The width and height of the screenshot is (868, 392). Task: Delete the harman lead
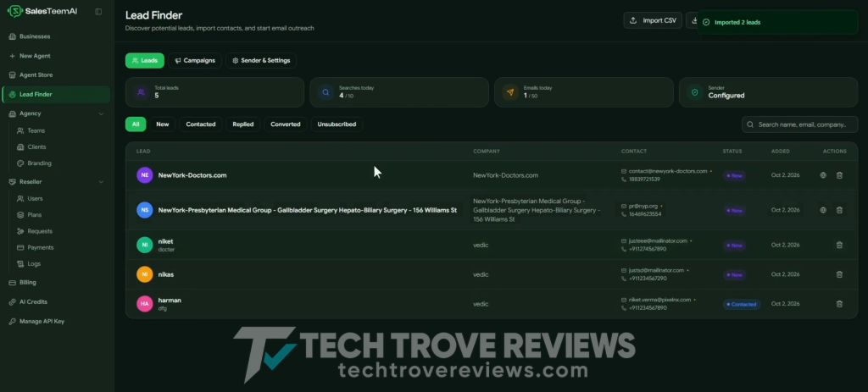tap(839, 304)
